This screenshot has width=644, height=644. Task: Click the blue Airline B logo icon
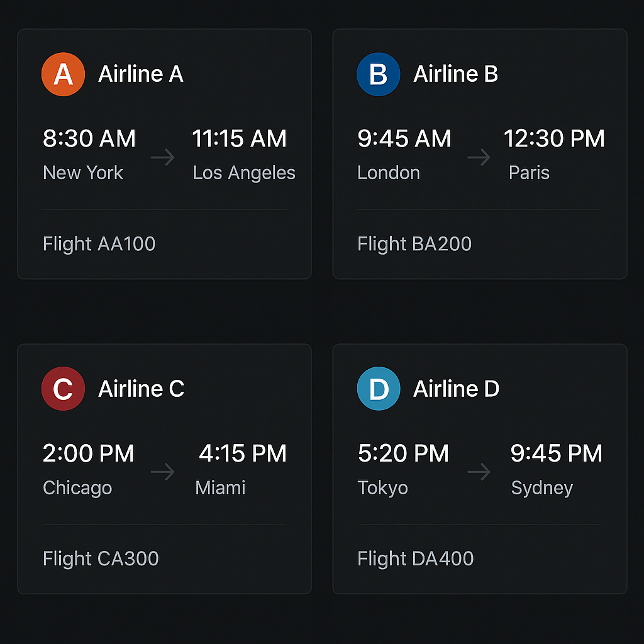378,74
